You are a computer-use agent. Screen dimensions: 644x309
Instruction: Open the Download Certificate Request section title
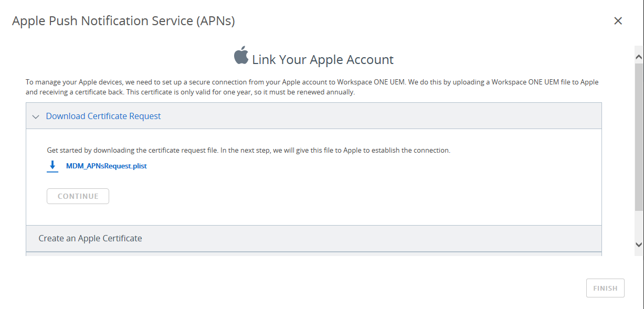pyautogui.click(x=103, y=116)
